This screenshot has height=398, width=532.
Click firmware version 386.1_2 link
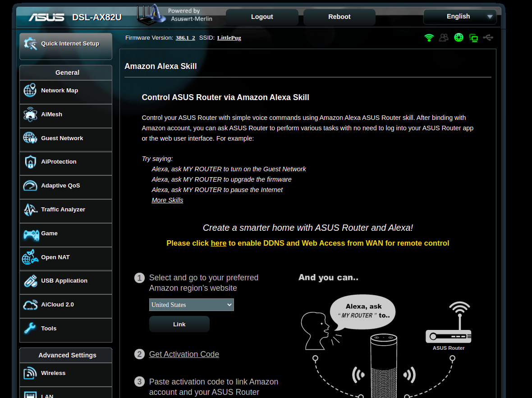[x=185, y=38]
